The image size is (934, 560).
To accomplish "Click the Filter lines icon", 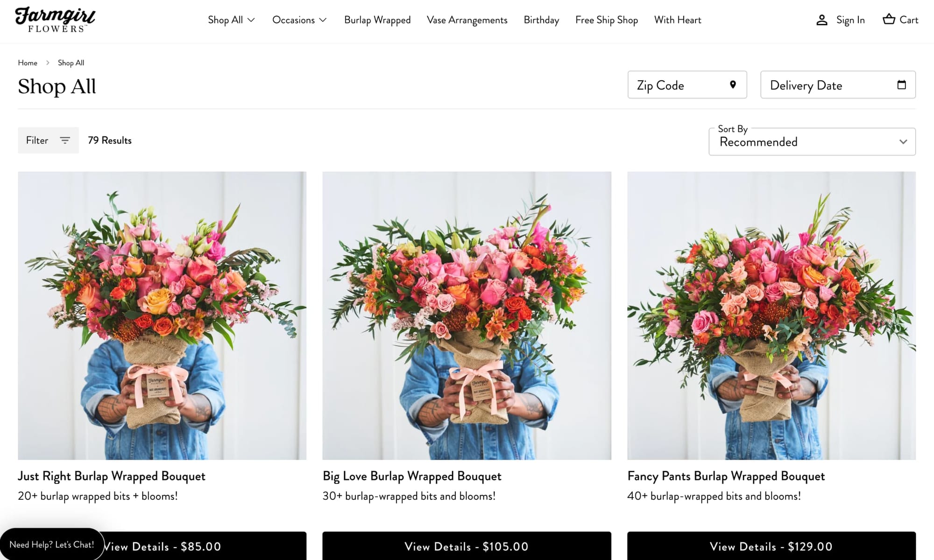I will pyautogui.click(x=65, y=140).
